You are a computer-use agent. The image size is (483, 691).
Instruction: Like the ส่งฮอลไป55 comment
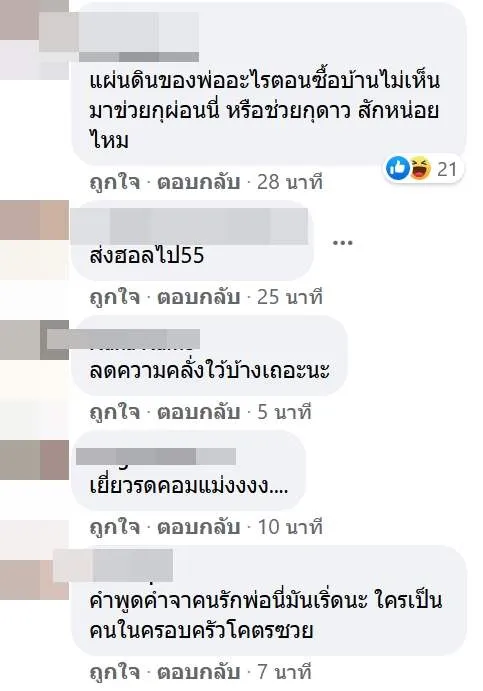(115, 297)
